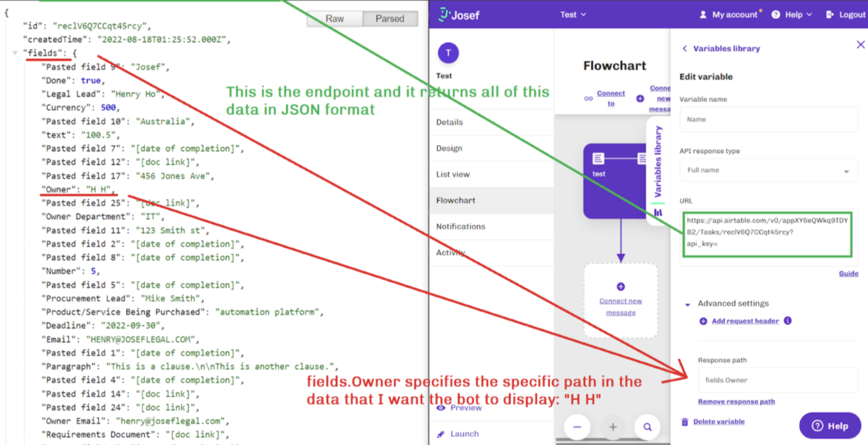868x445 pixels.
Task: Click the Flowchart page heading
Action: (x=614, y=66)
